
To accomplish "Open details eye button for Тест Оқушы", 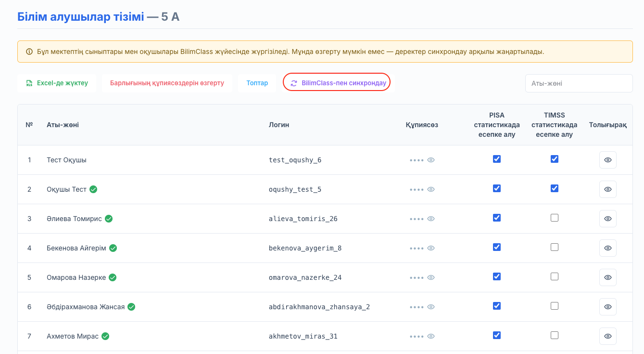I will pos(607,160).
